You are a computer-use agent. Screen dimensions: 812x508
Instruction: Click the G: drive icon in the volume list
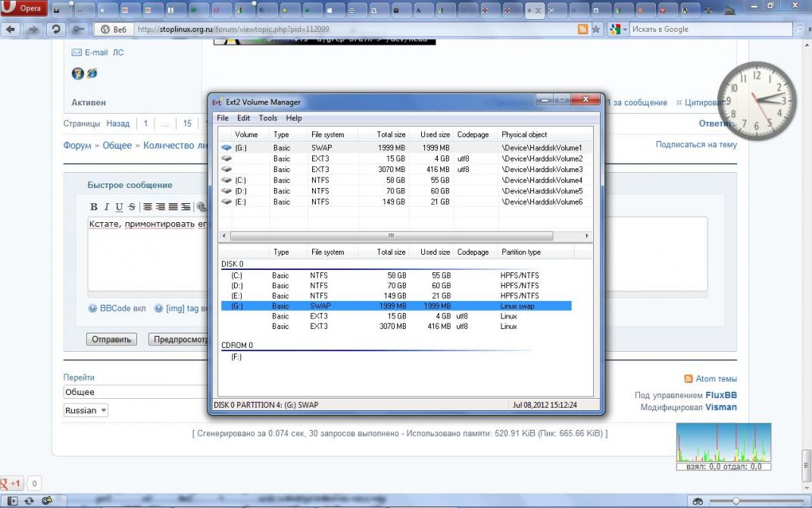[x=226, y=148]
